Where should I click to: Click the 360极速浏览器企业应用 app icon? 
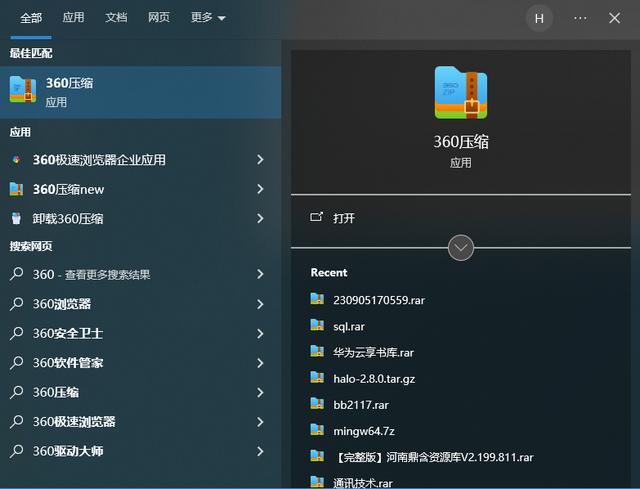[16, 160]
